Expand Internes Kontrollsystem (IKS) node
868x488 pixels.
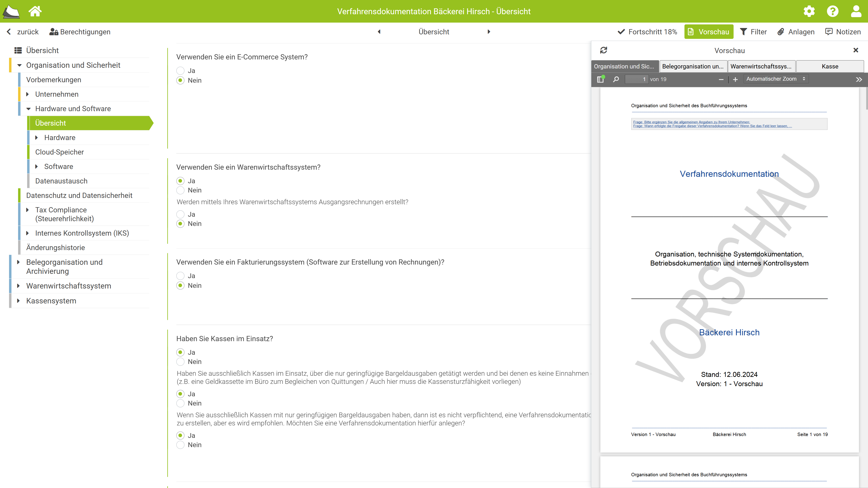coord(28,233)
